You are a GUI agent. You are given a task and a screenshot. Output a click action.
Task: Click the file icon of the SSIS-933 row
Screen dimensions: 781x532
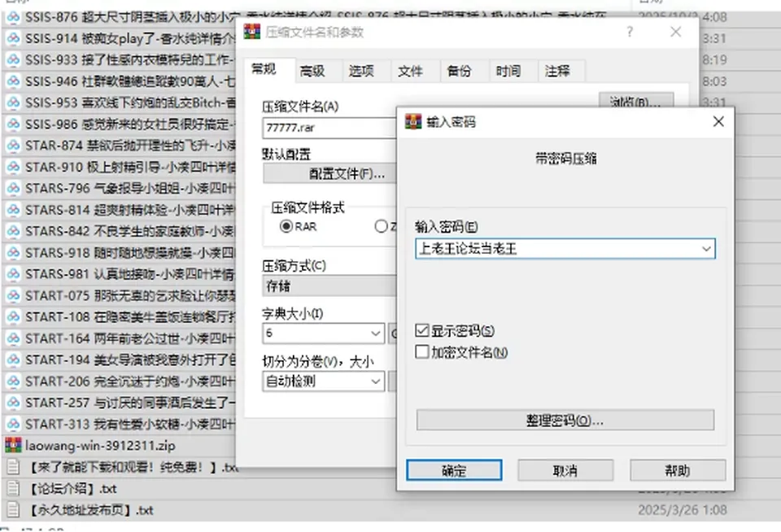point(14,59)
